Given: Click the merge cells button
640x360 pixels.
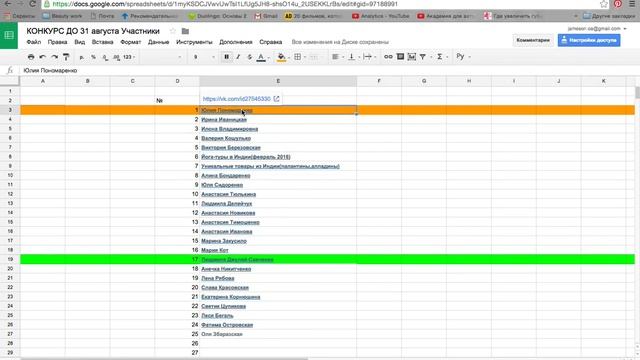Looking at the screenshot, I should pos(313,57).
